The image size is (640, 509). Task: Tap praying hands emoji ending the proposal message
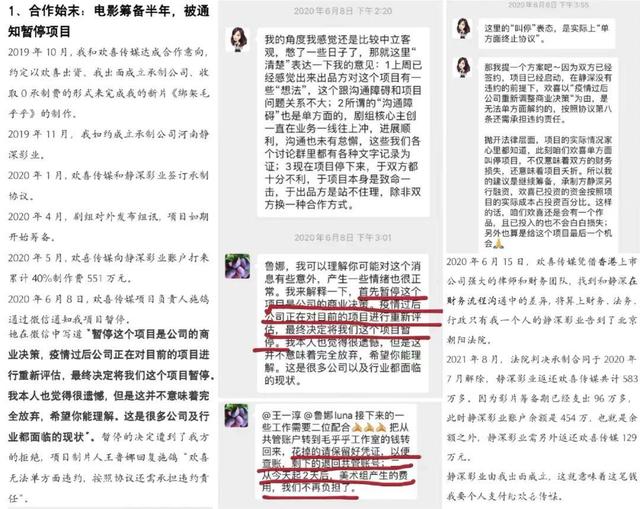pos(499,244)
